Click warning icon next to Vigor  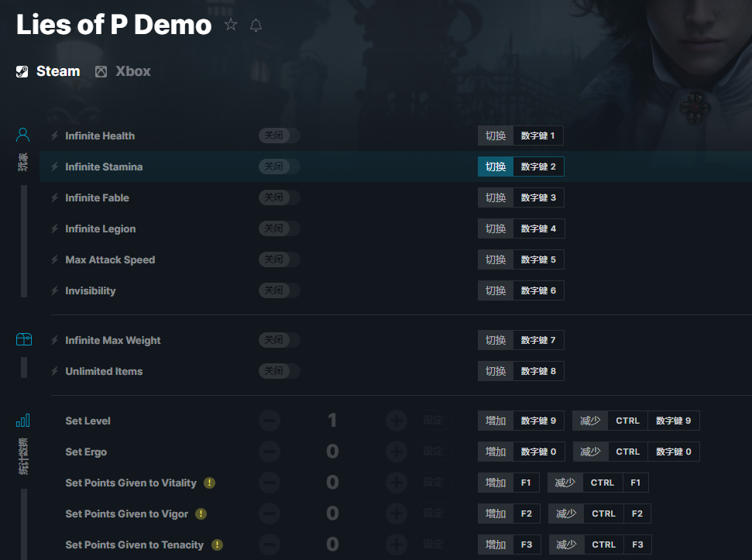pyautogui.click(x=201, y=514)
